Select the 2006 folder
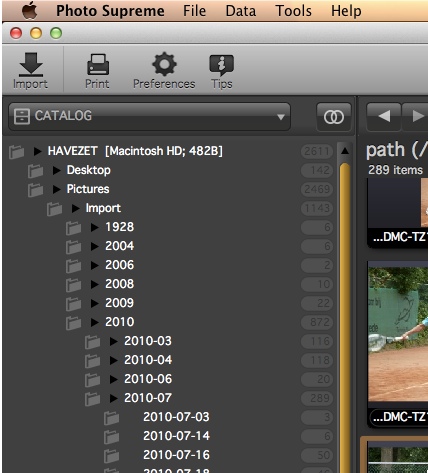This screenshot has height=473, width=428. click(120, 265)
